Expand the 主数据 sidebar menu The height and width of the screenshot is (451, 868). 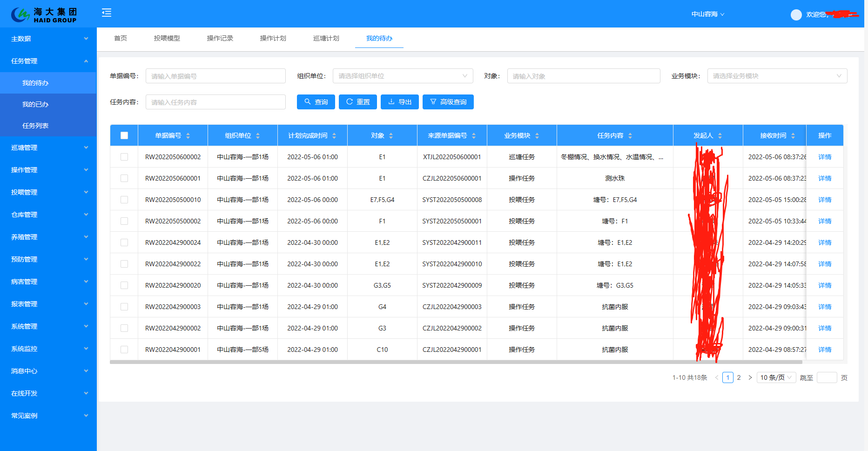pyautogui.click(x=48, y=39)
